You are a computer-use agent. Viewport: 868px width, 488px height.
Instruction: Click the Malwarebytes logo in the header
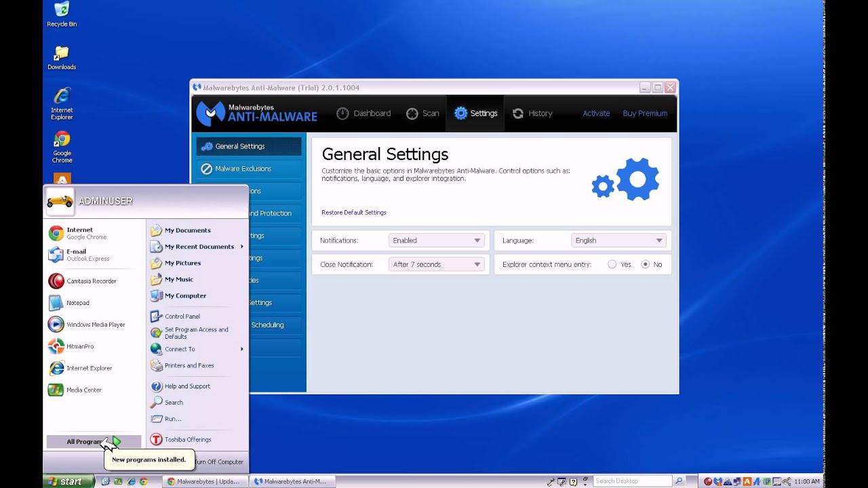coord(257,113)
